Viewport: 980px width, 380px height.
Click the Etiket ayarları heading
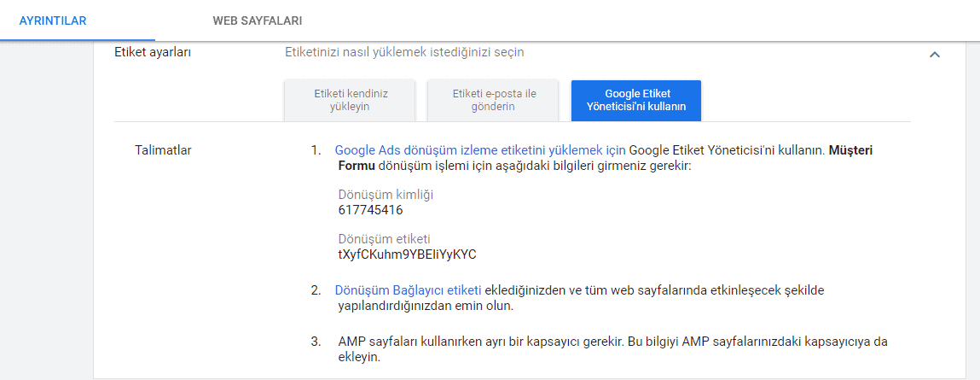click(153, 53)
